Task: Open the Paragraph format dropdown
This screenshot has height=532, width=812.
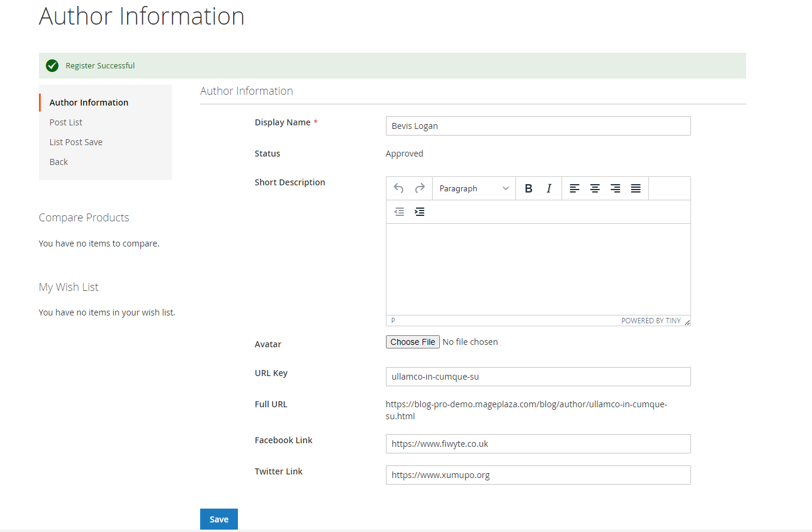Action: (473, 188)
